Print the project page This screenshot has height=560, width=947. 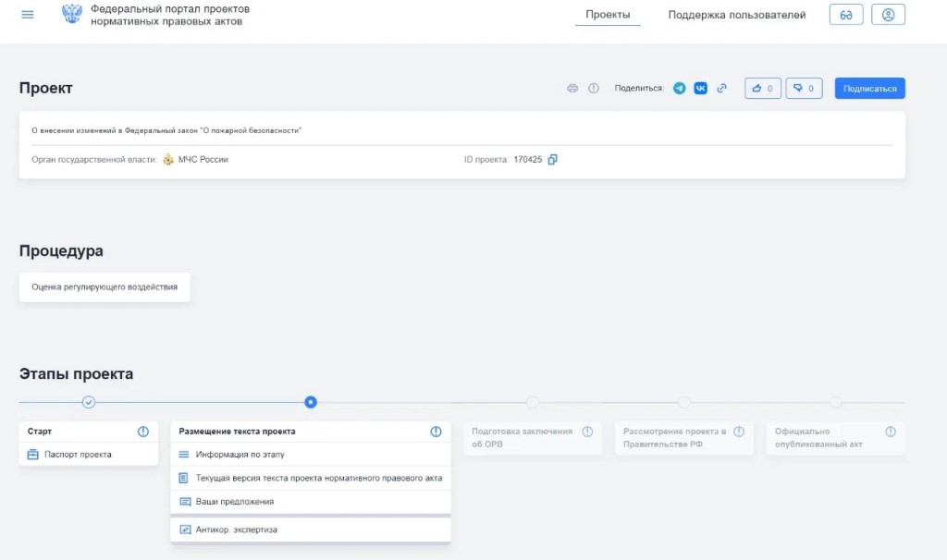point(572,88)
